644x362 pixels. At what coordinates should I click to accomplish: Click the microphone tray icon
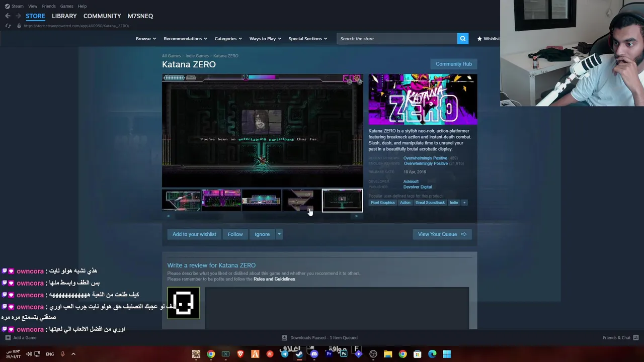[x=62, y=354]
